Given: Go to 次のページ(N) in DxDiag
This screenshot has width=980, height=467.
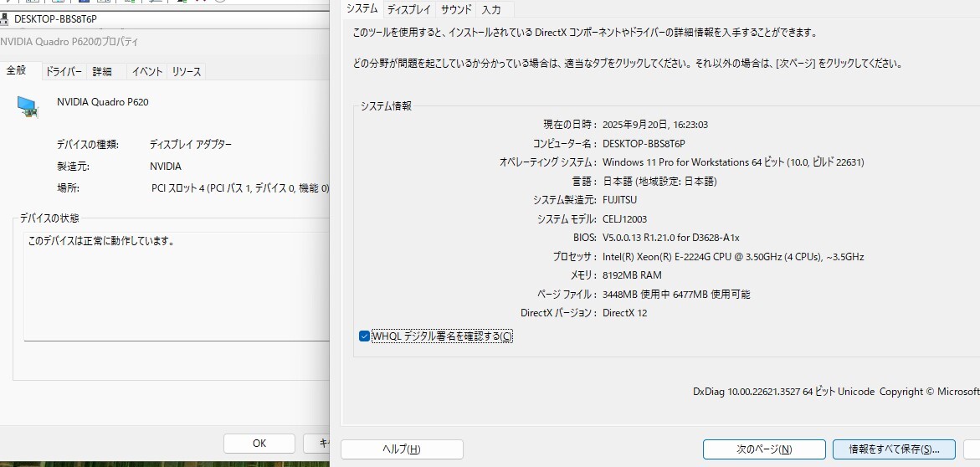Looking at the screenshot, I should point(764,449).
